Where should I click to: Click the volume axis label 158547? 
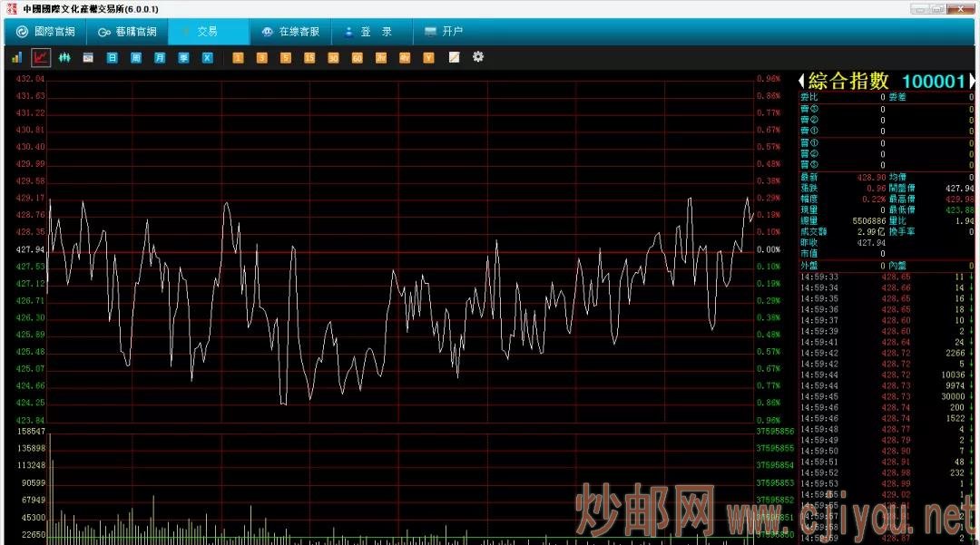pyautogui.click(x=31, y=432)
